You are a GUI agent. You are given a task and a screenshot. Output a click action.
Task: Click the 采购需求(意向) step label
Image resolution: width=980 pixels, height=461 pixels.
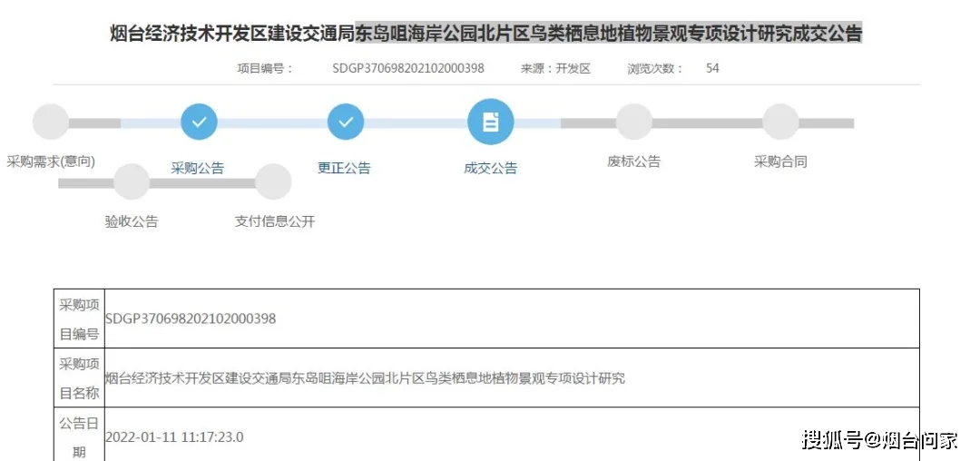click(51, 162)
